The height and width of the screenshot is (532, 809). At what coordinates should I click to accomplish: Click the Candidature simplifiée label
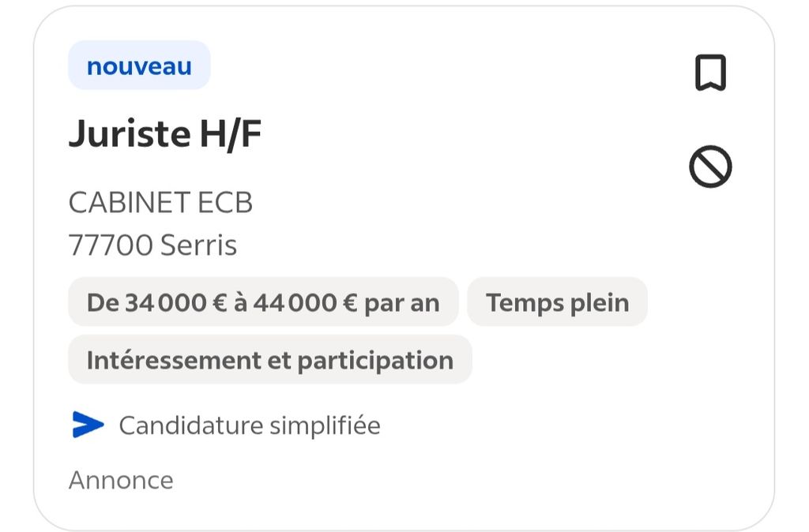[250, 425]
